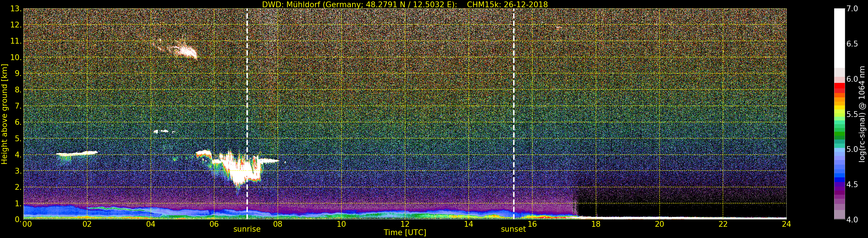
Task: Click the white dashed sunset marker line
Action: point(513,114)
